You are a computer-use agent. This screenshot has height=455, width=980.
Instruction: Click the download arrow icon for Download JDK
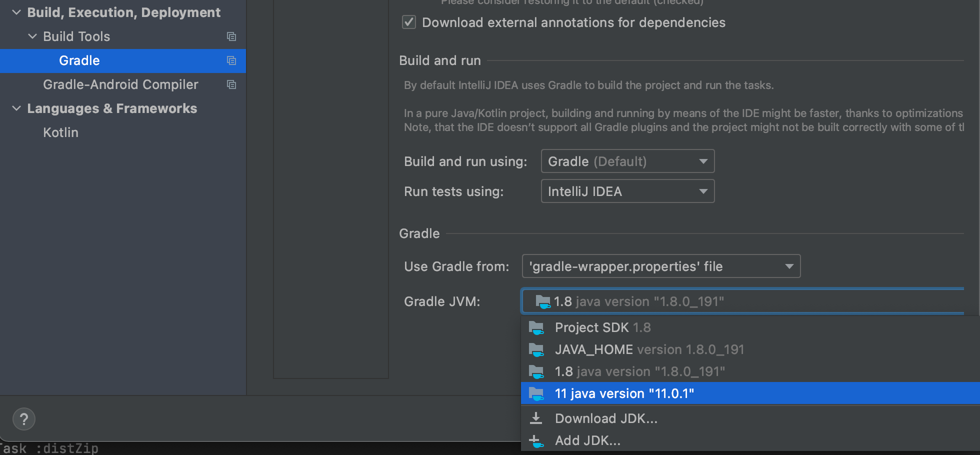(x=536, y=418)
